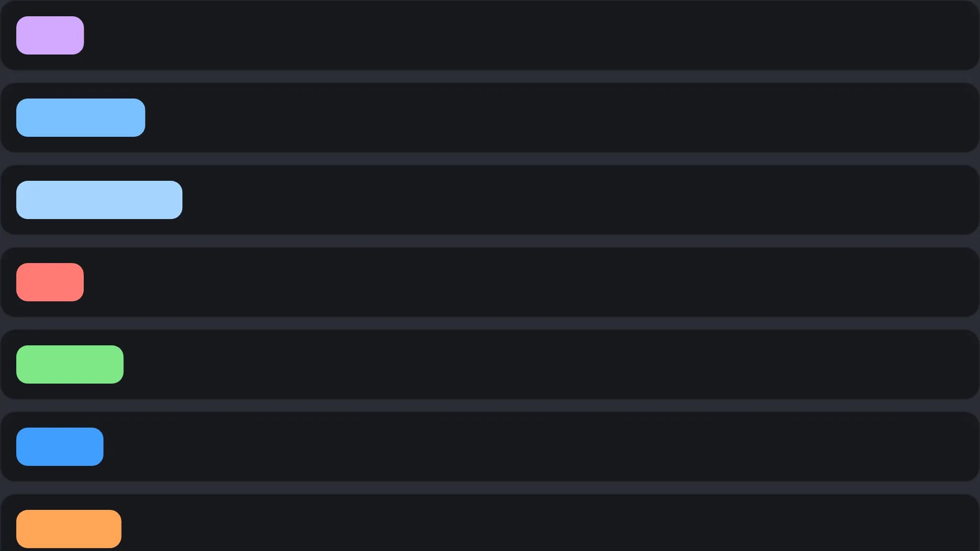Click the green pill tag
The height and width of the screenshot is (551, 980).
tap(70, 364)
